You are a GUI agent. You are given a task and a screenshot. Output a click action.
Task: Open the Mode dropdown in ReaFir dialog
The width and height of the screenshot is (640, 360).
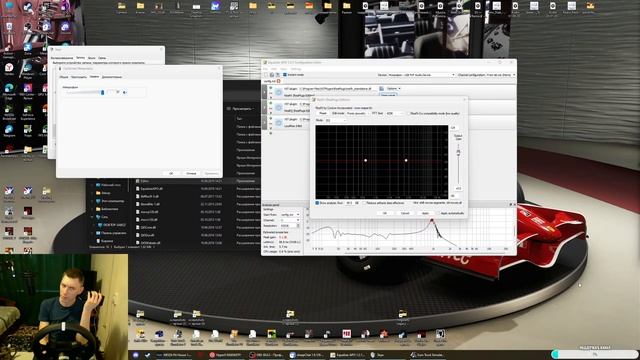click(x=336, y=120)
